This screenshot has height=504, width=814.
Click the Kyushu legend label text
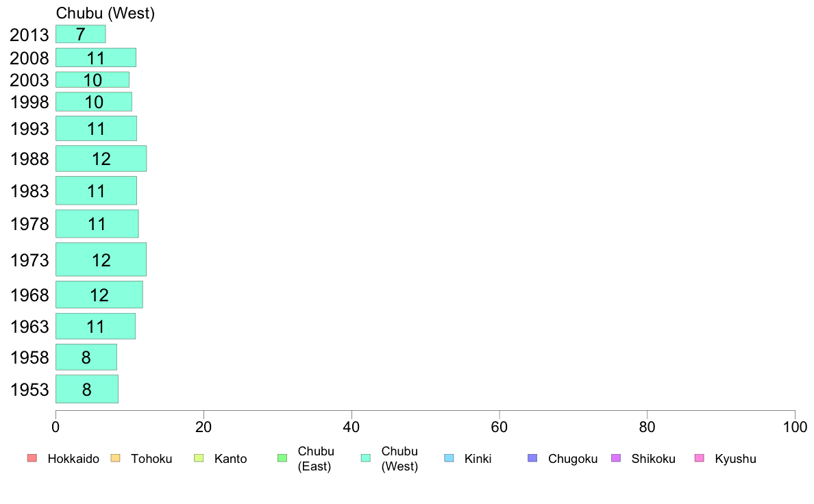click(735, 459)
